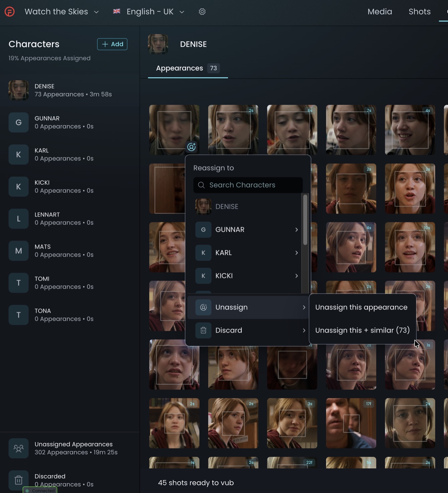Open the 10s appearance thumbnail
448x493 pixels.
click(x=410, y=247)
